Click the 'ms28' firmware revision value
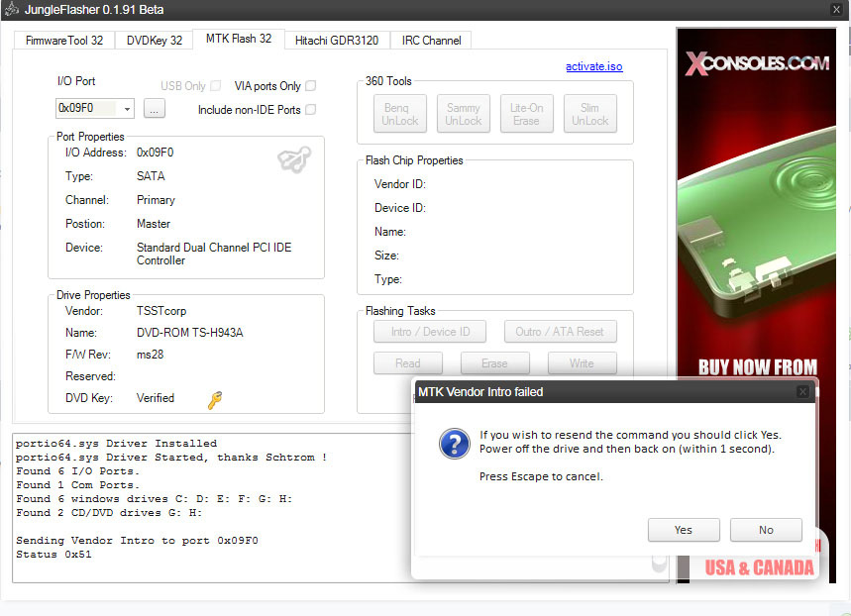 coord(150,355)
